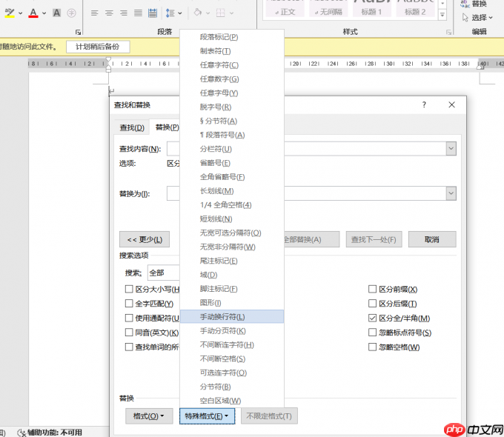Open the font color dropdown arrow
504x437 pixels.
[44, 13]
